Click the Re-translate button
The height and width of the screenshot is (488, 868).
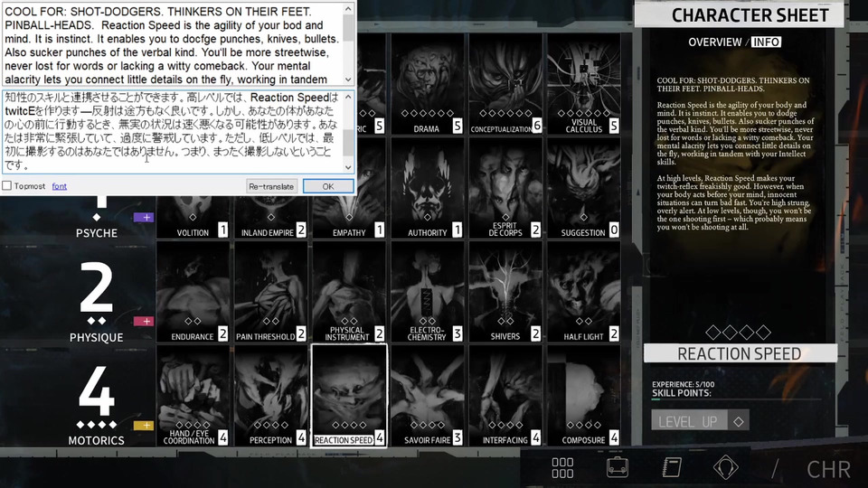(271, 186)
